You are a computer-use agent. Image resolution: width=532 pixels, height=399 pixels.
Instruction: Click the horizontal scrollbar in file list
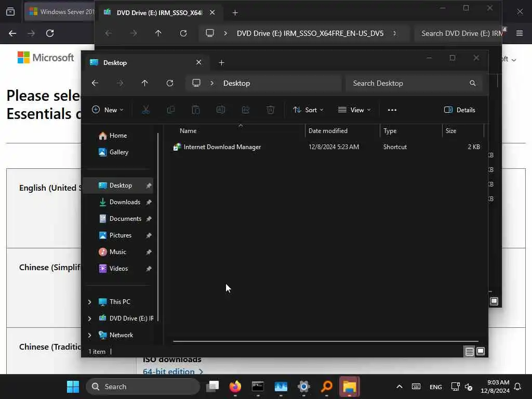pyautogui.click(x=326, y=341)
